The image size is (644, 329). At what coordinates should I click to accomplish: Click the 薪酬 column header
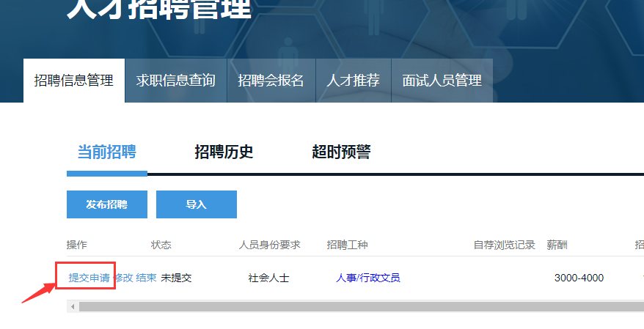[557, 245]
